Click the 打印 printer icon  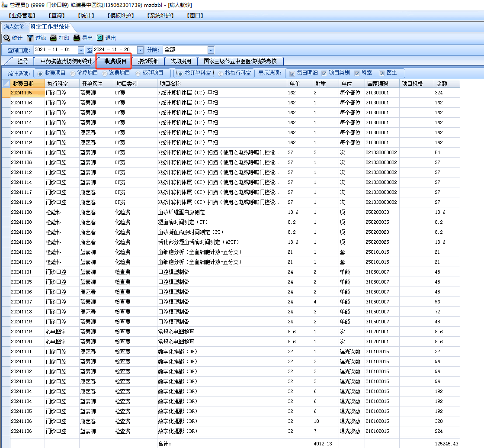[53, 38]
